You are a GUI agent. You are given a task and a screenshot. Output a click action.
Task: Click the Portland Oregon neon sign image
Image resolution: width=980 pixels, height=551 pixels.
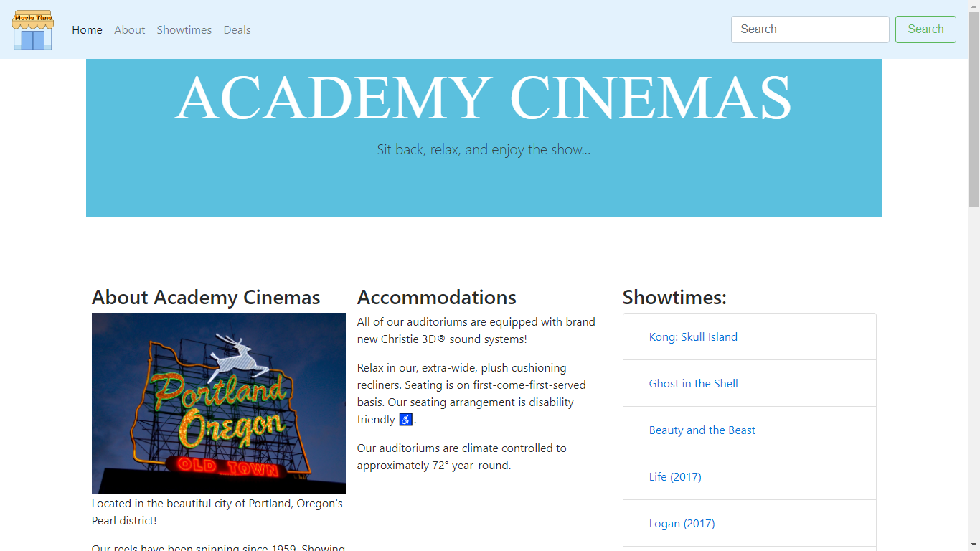[x=219, y=403]
